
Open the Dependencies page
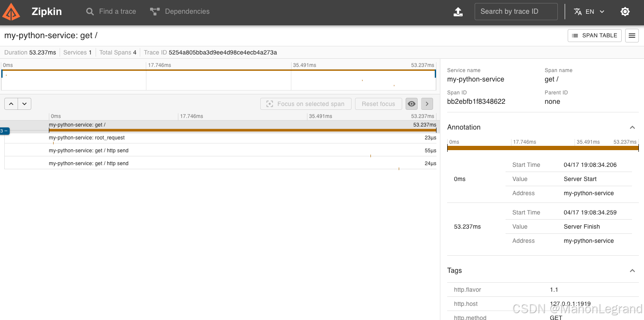(x=180, y=12)
